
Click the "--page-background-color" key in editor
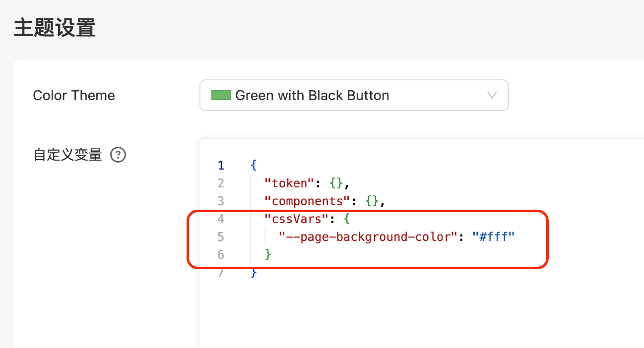367,237
